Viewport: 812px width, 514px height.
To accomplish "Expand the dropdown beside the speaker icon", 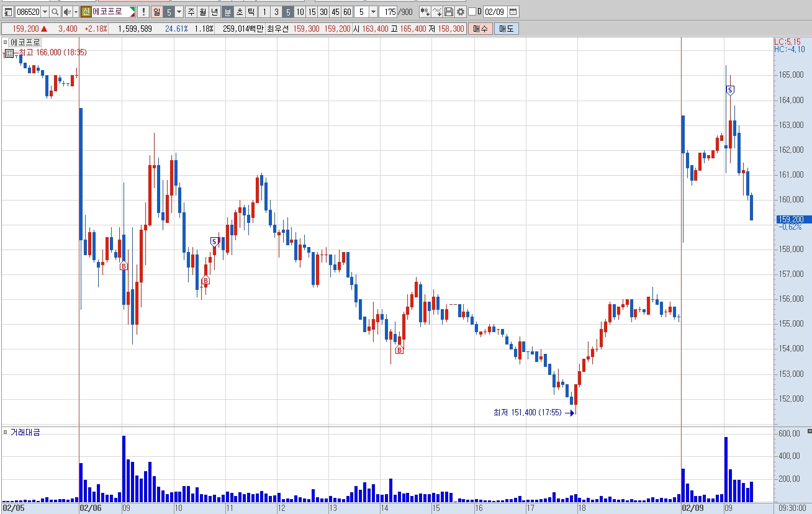I will click(76, 12).
